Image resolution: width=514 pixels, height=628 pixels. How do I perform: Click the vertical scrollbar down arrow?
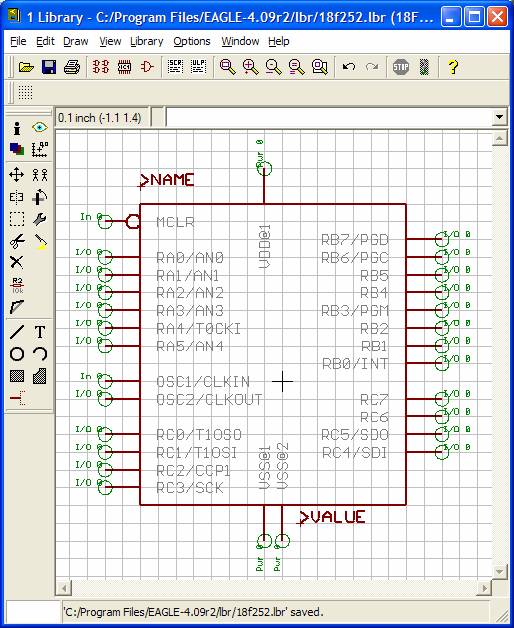(x=499, y=572)
